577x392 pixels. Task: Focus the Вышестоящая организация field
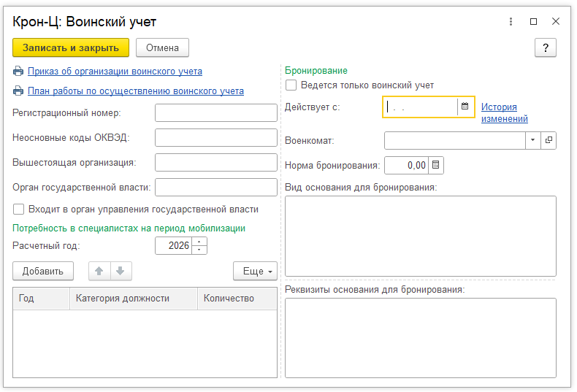pos(216,163)
